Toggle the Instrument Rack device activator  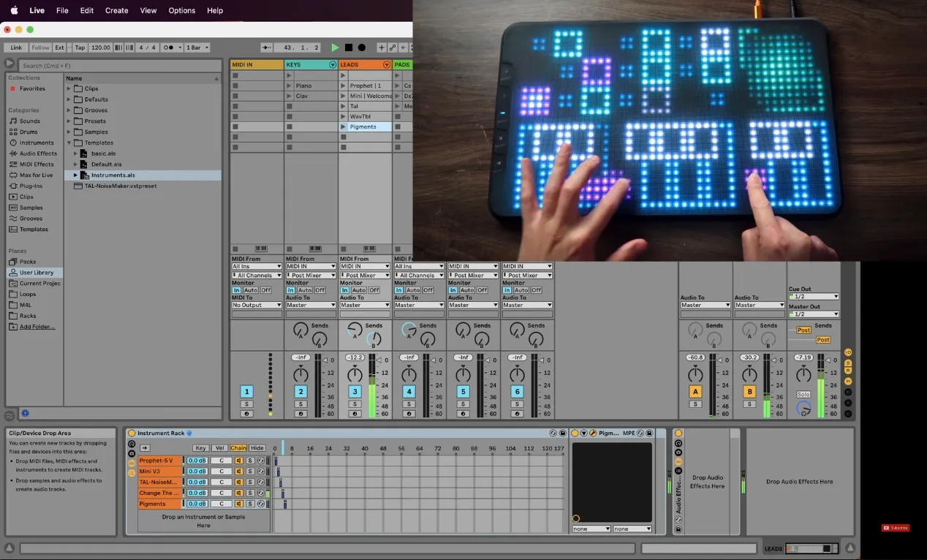(x=132, y=434)
